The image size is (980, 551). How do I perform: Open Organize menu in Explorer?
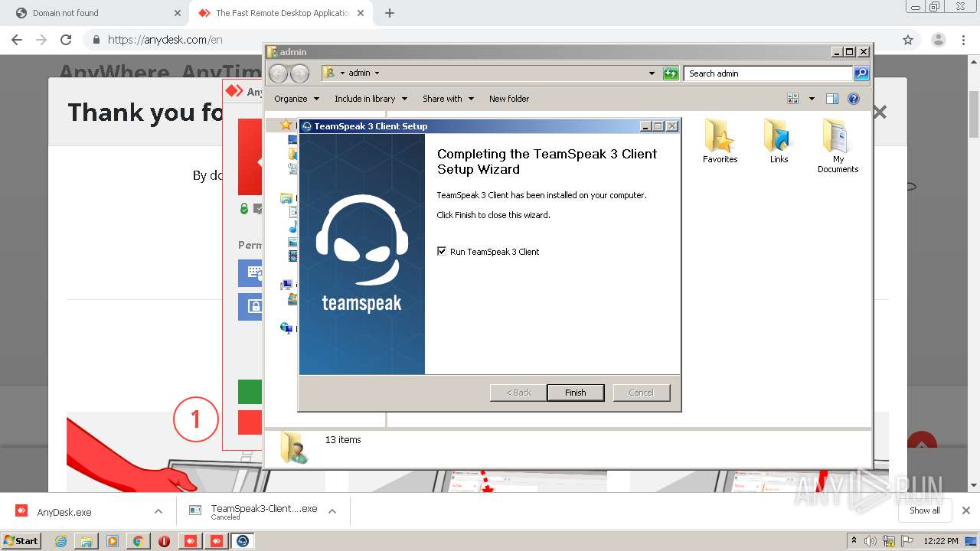pos(296,99)
